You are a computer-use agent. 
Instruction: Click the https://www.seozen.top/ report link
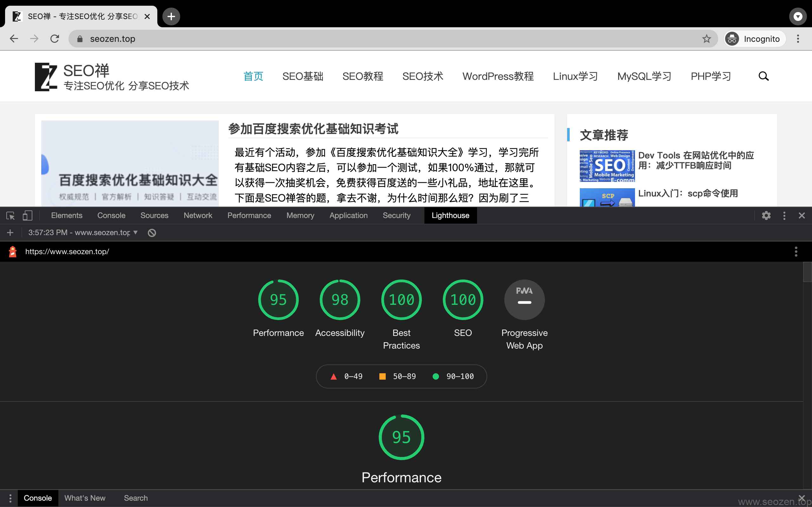click(68, 252)
